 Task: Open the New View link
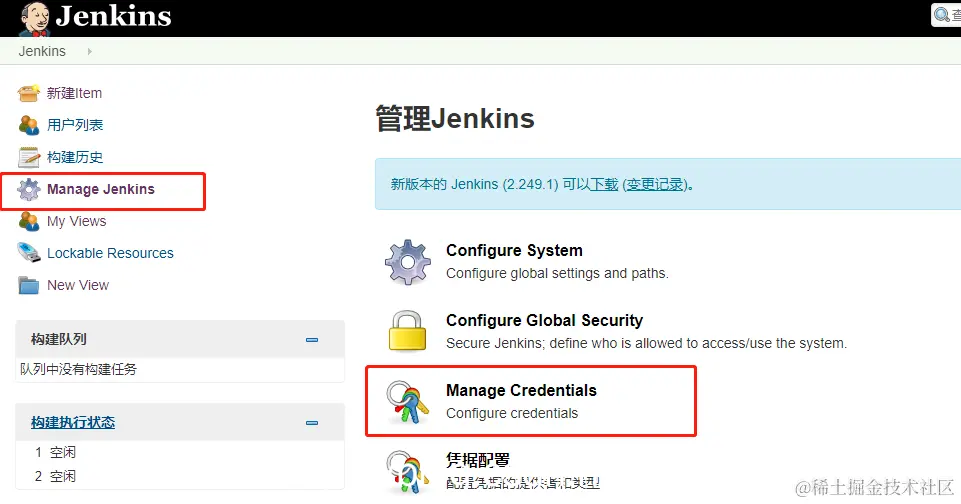(x=78, y=285)
